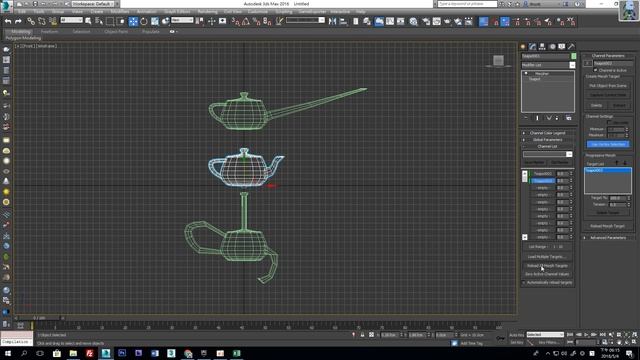Screen dimensions: 640x360
Task: Open the Key Filter Selected dropdown
Action: 545,335
